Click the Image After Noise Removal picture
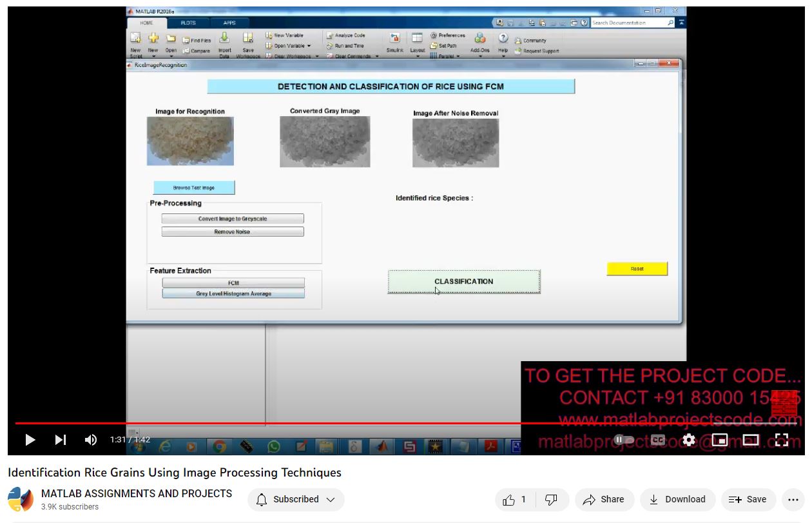Image resolution: width=812 pixels, height=523 pixels. point(456,143)
